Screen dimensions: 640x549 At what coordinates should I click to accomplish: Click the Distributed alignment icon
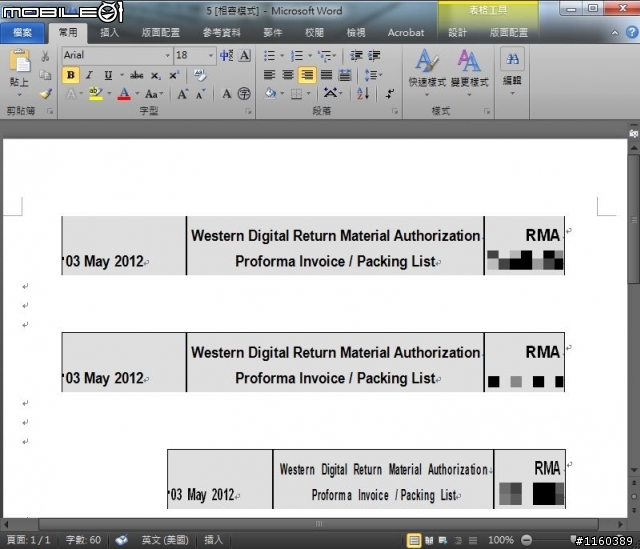(x=345, y=75)
